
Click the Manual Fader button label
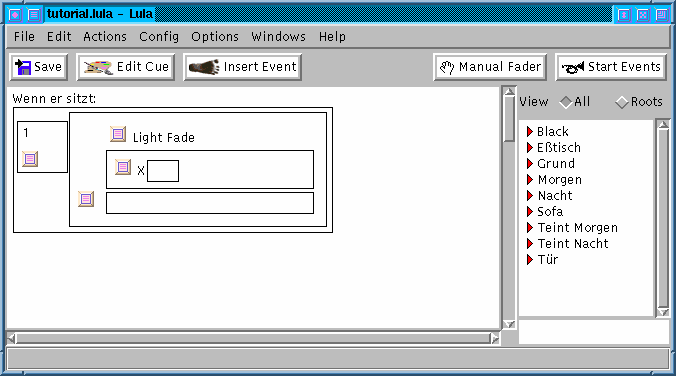(x=500, y=67)
